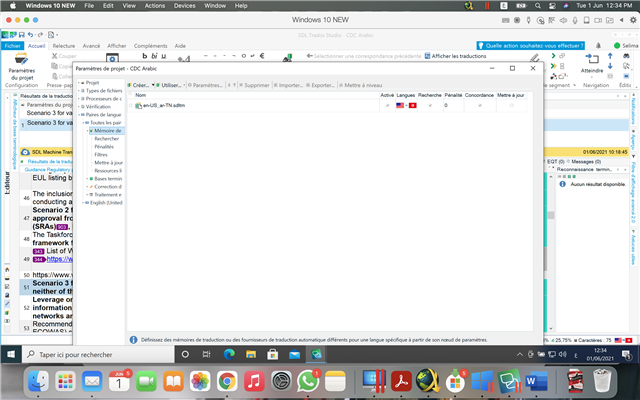
Task: Open the Créer... dropdown arrow
Action: tap(153, 85)
